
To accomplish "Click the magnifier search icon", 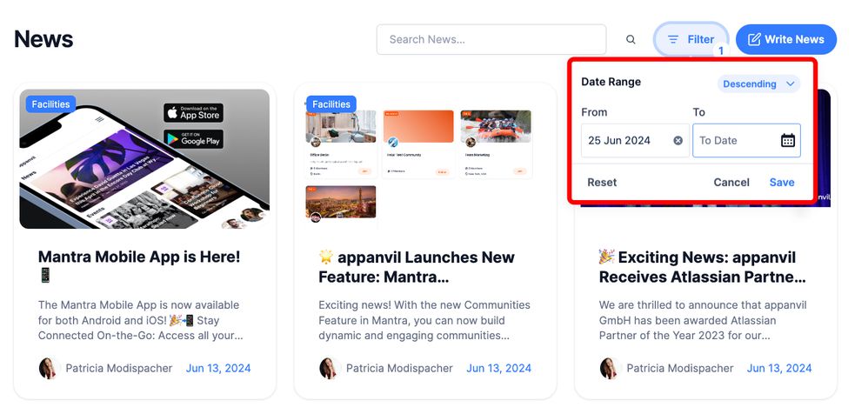I will 631,39.
